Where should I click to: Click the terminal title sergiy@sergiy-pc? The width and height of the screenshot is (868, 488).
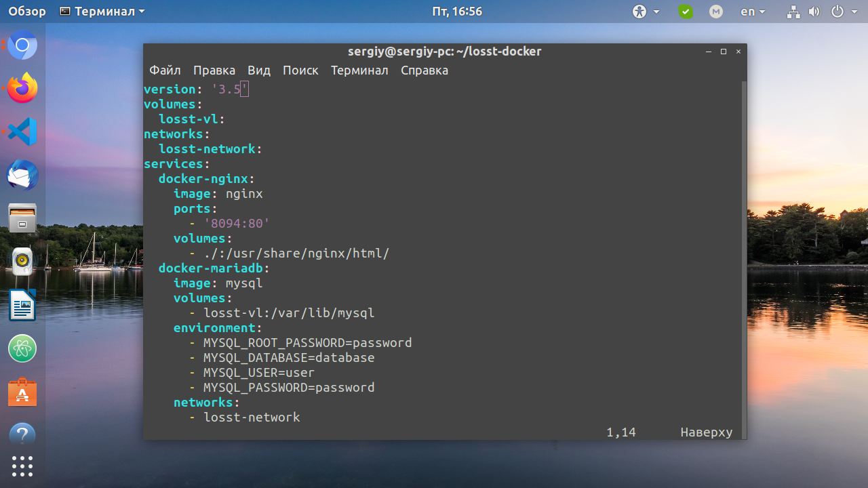444,52
